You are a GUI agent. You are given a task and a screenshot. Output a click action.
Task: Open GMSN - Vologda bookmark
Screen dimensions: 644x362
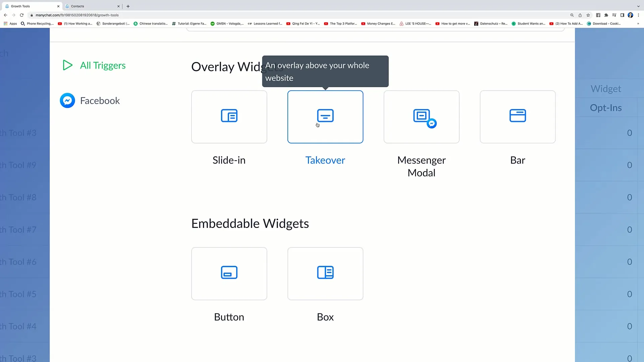pyautogui.click(x=227, y=23)
